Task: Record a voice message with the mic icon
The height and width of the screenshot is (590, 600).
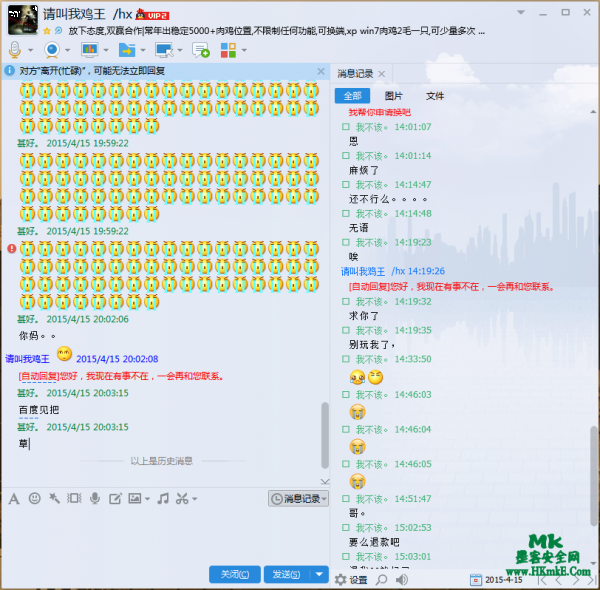Action: [95, 499]
